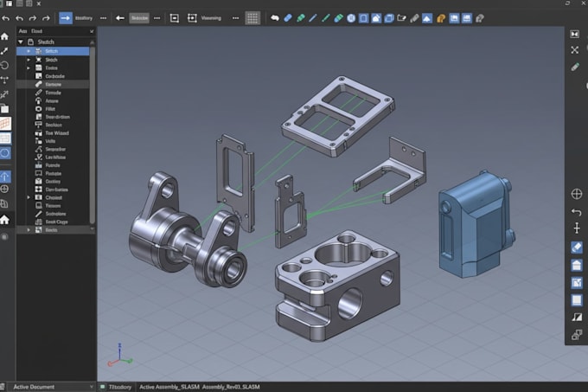Click the XYZ axis triad in viewport
The height and width of the screenshot is (392, 588).
(x=120, y=356)
